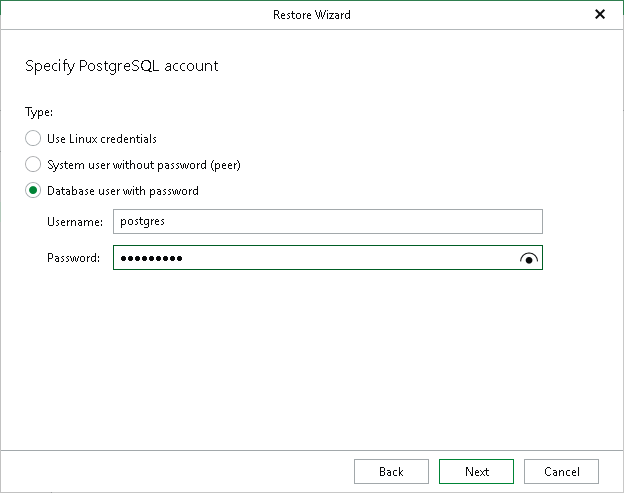The width and height of the screenshot is (624, 493).
Task: Click the Restore Wizard title text
Action: click(x=312, y=15)
